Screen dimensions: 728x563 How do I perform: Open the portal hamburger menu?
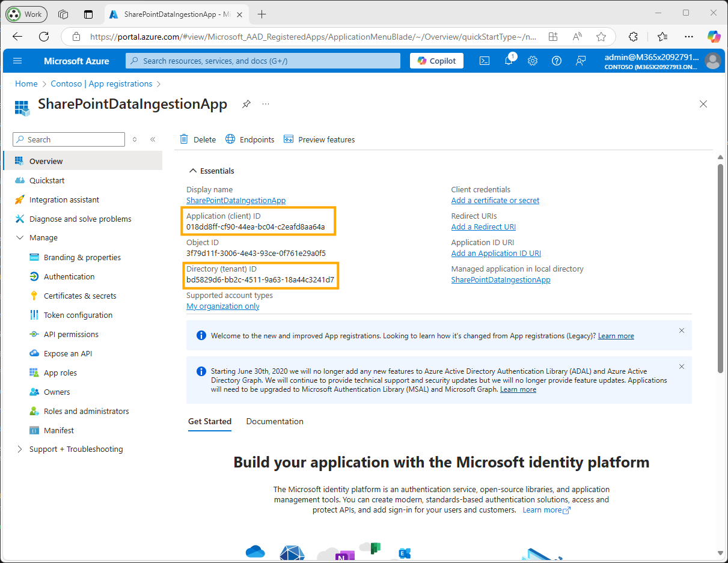[17, 61]
